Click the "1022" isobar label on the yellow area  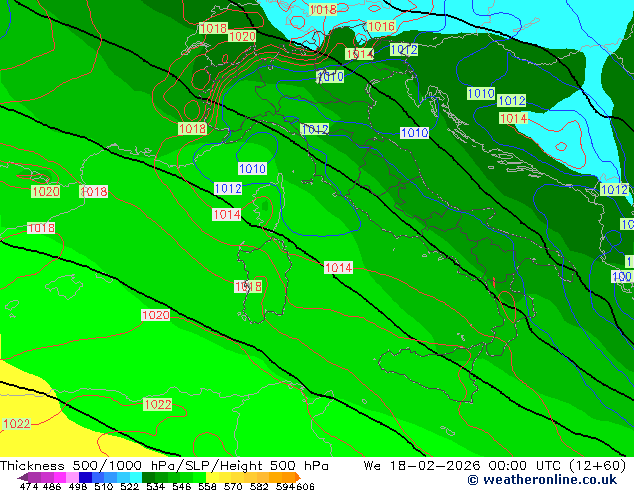[x=17, y=424]
